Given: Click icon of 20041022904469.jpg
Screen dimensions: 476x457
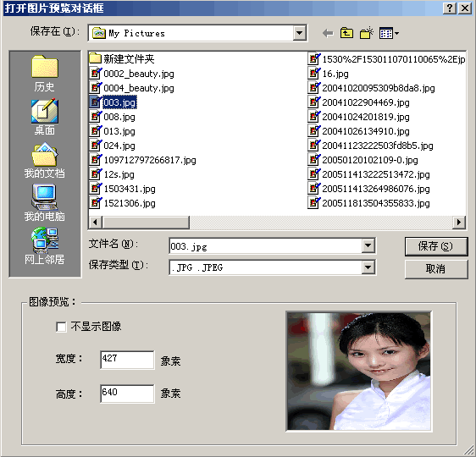Looking at the screenshot, I should [x=314, y=102].
